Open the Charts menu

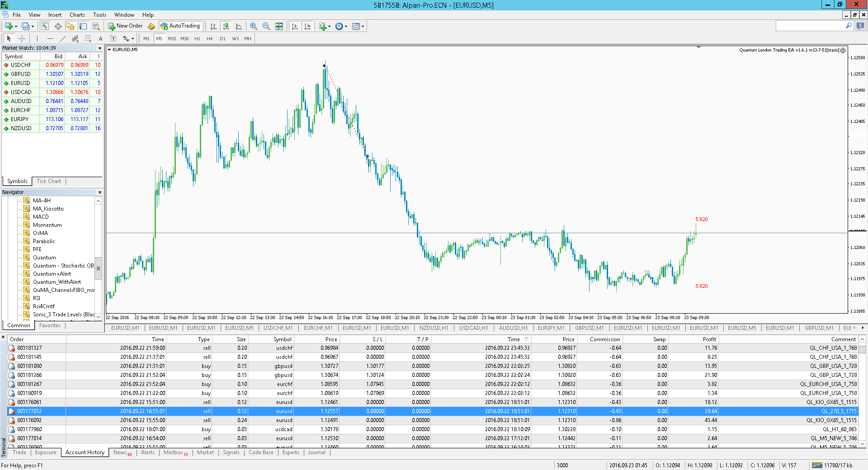(x=77, y=15)
